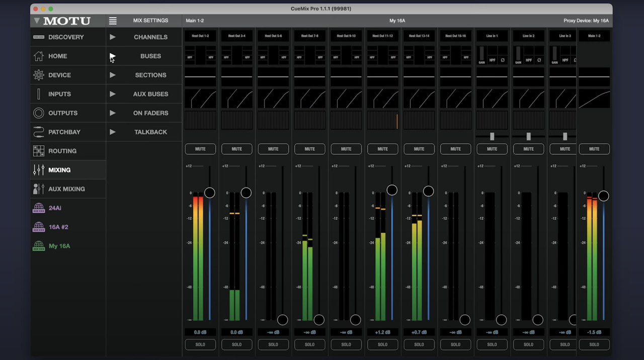
Task: Solo the Host Out 11-12 channel
Action: point(382,344)
